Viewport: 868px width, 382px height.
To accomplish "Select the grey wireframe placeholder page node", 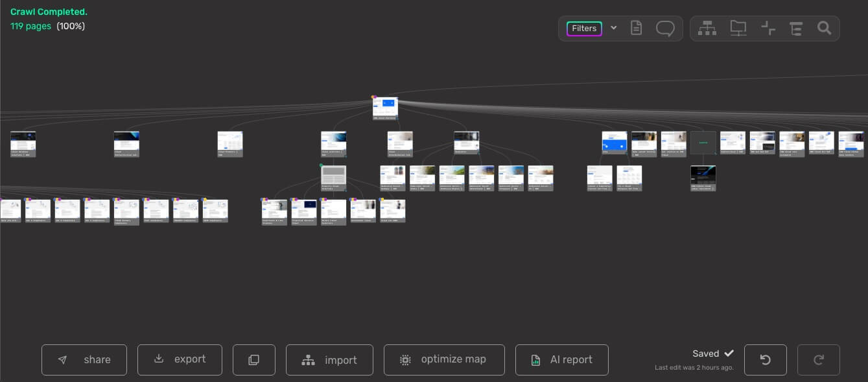I will pyautogui.click(x=333, y=178).
